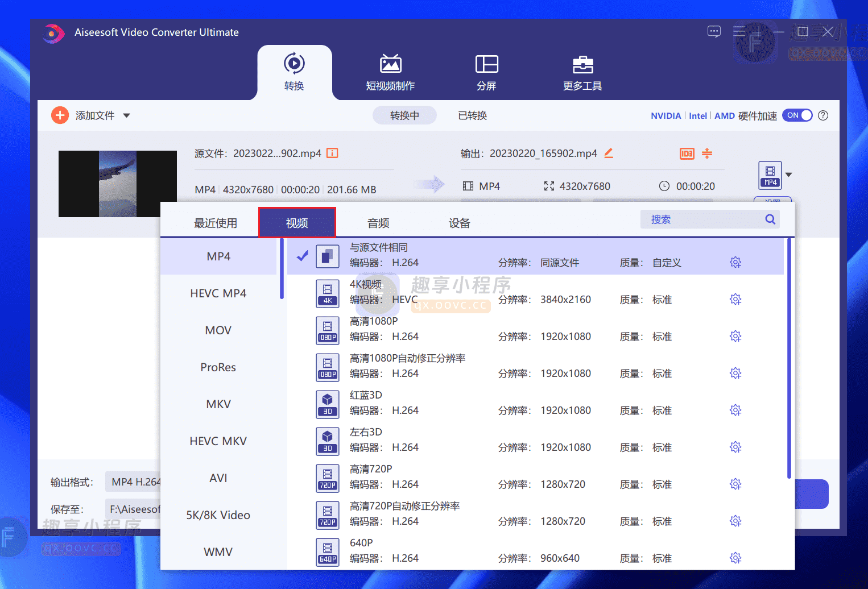868x589 pixels.
Task: Expand the 添加文件 dropdown arrow
Action: [127, 115]
